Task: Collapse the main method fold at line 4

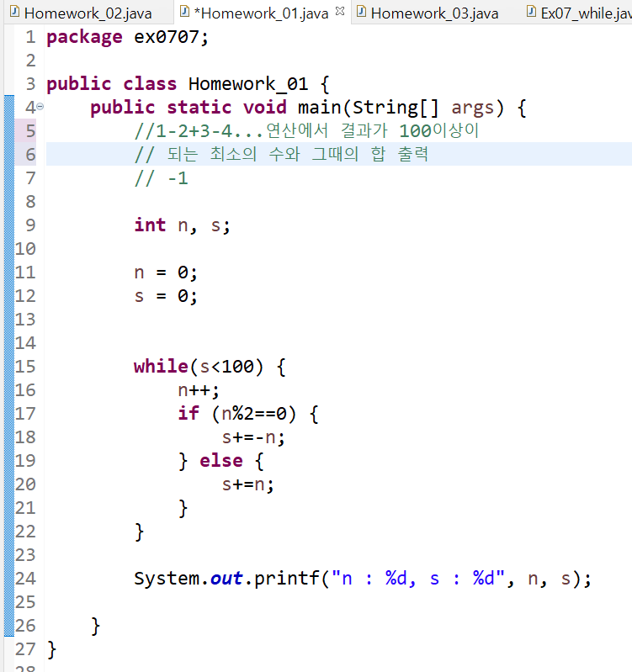Action: tap(40, 106)
